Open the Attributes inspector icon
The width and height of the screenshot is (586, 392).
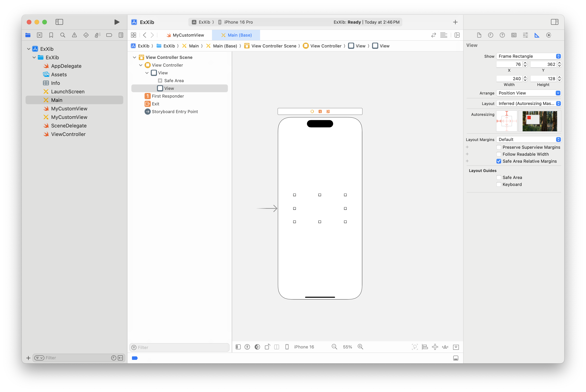tap(525, 35)
